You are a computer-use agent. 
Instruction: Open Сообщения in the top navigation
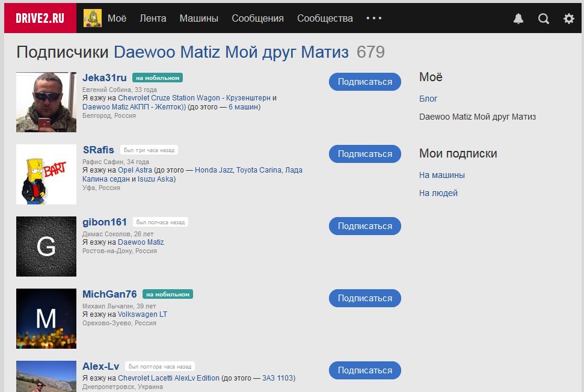[257, 18]
